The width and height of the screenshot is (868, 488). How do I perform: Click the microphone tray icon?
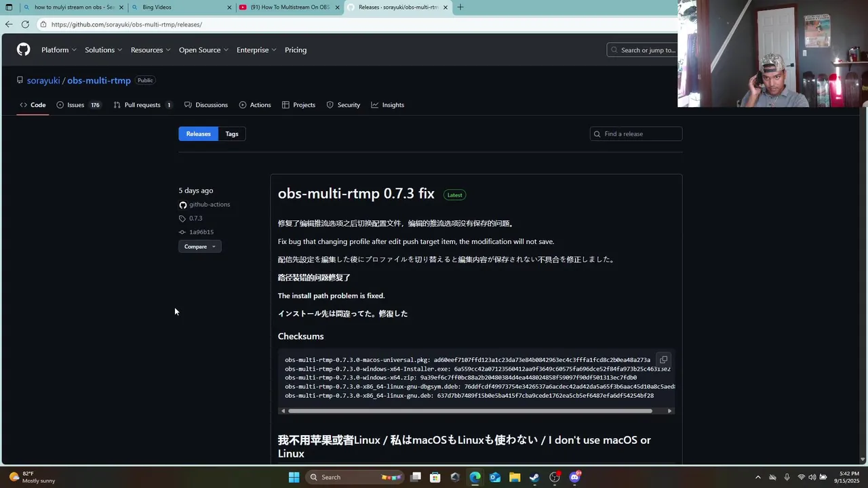pos(787,477)
